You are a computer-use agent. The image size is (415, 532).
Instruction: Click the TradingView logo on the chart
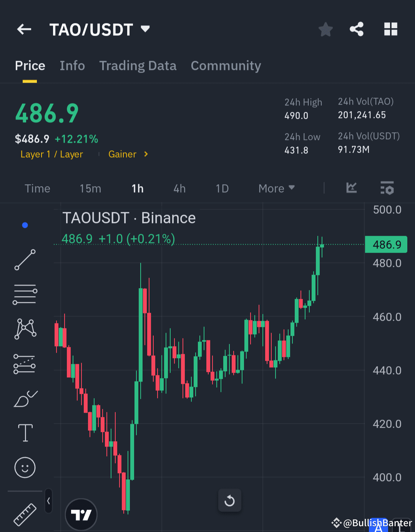point(81,514)
